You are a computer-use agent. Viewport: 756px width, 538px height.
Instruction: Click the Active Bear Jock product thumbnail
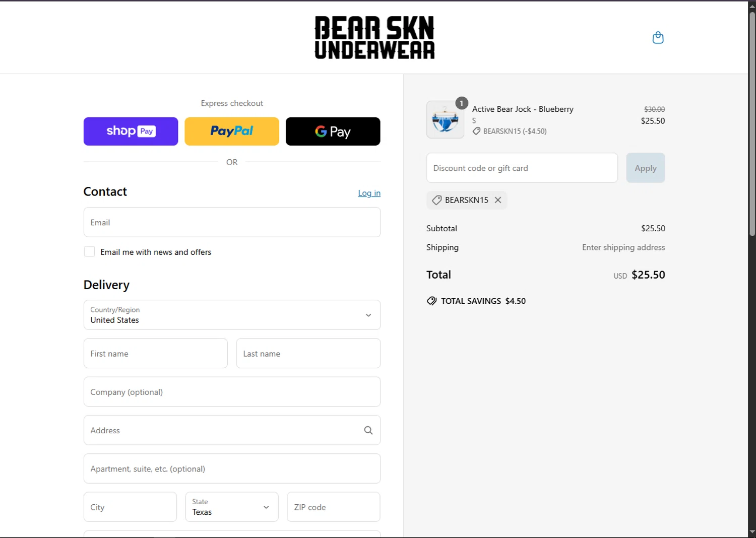445,120
